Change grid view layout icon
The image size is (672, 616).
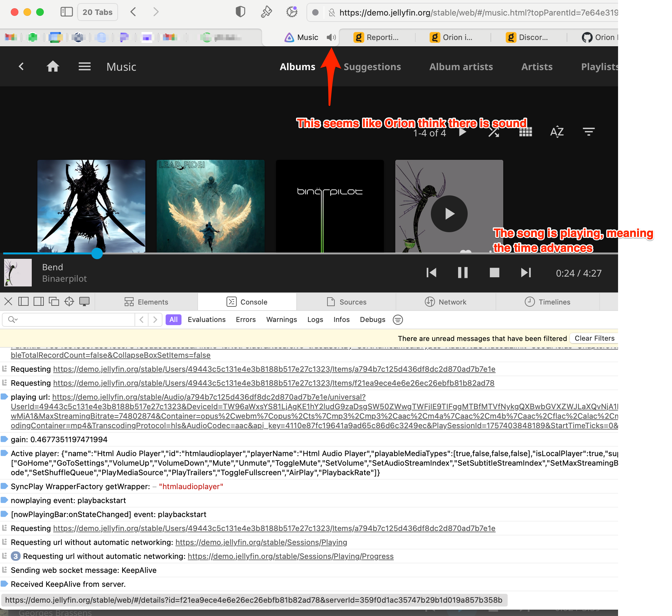tap(526, 132)
